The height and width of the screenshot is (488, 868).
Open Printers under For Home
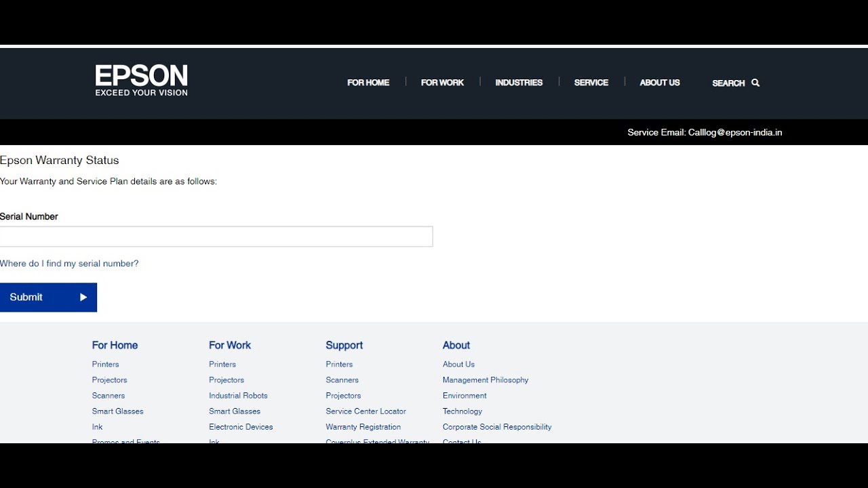coord(105,365)
